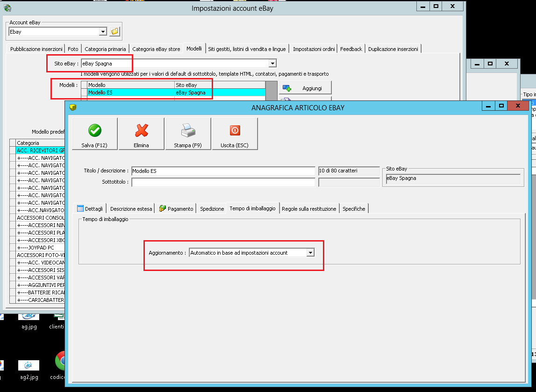Click the Sottotitolo input field

pos(223,182)
